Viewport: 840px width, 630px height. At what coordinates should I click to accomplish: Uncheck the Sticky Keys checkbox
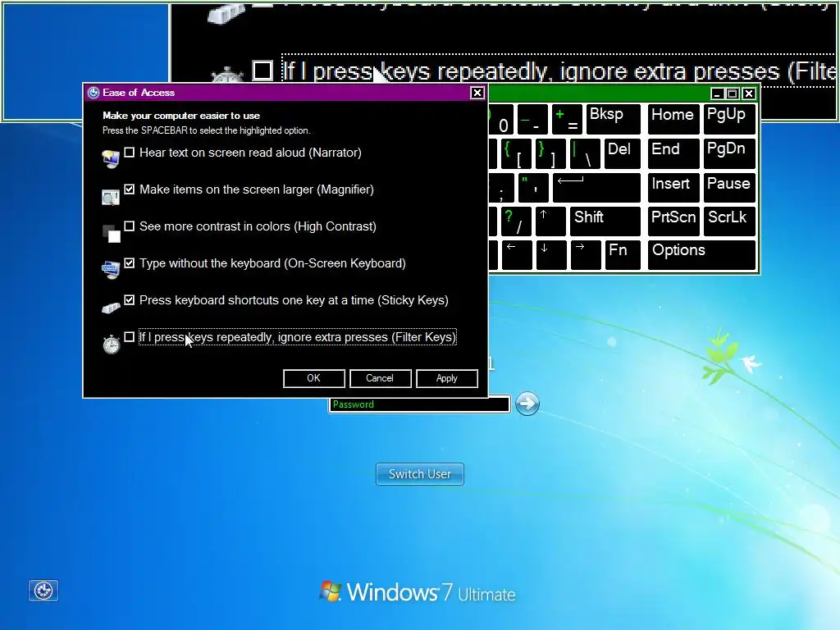(129, 300)
